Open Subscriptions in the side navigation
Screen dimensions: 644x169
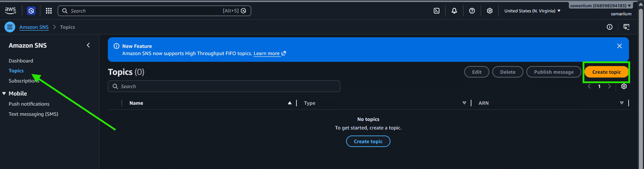tap(24, 81)
